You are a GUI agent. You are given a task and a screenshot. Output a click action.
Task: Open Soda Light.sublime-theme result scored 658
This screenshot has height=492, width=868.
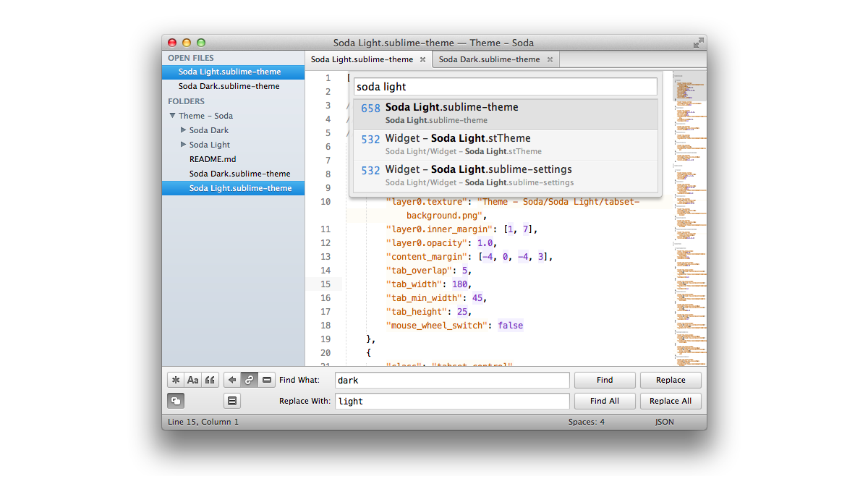click(x=506, y=114)
